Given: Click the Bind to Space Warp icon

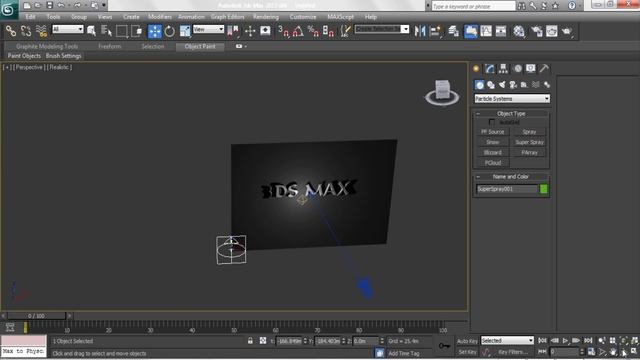Looking at the screenshot, I should (41, 31).
